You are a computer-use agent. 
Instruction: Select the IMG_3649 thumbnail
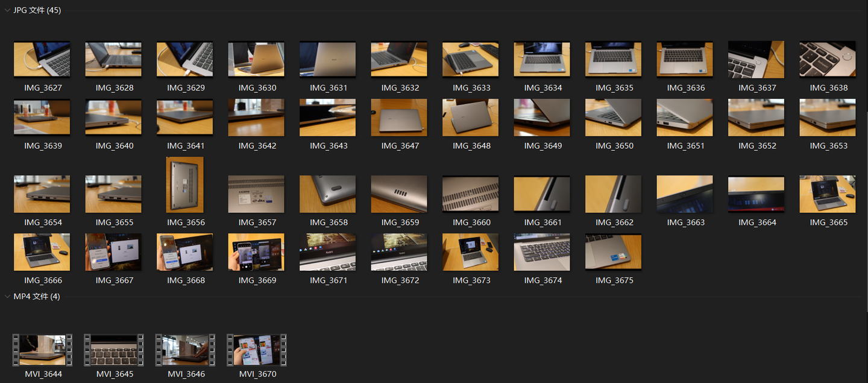542,117
